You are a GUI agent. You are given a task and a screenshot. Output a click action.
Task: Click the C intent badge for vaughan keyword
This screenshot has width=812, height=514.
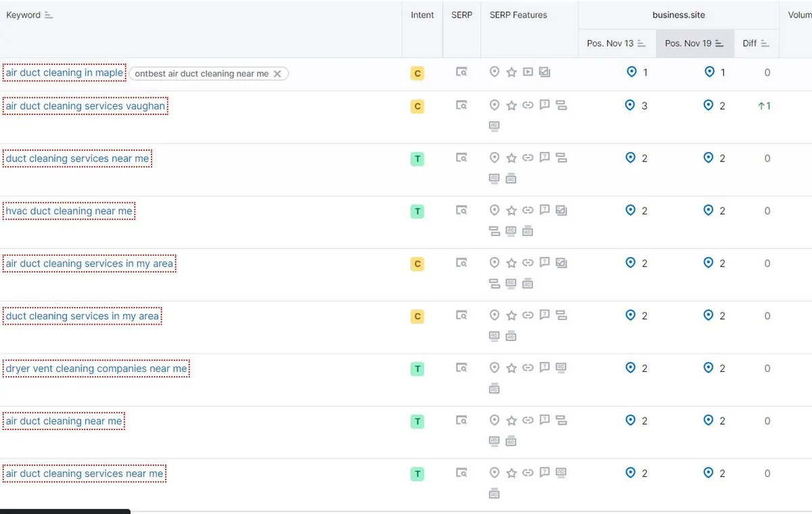point(418,106)
